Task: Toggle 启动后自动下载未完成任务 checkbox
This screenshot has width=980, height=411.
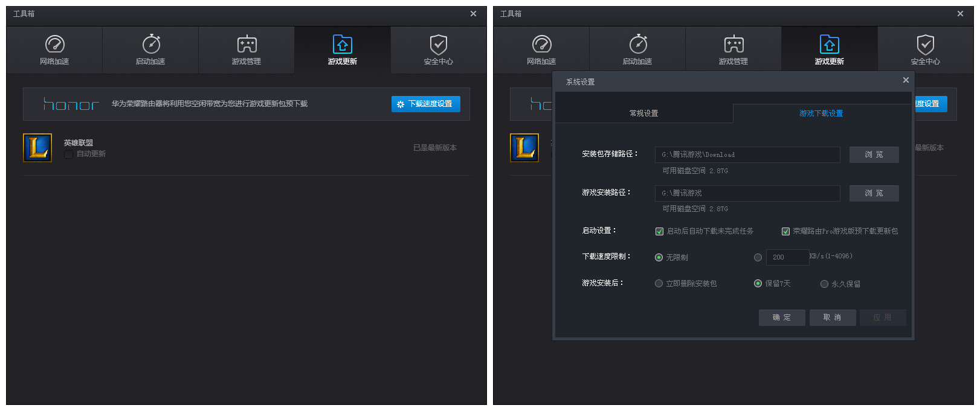Action: 659,231
